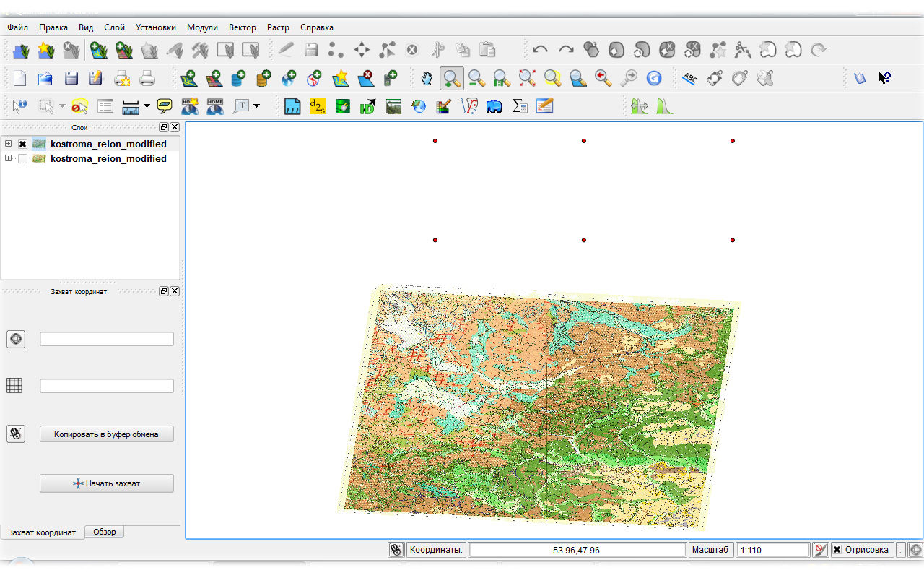Image resolution: width=924 pixels, height=578 pixels.
Task: Click the Масштаб scale input field
Action: click(772, 550)
